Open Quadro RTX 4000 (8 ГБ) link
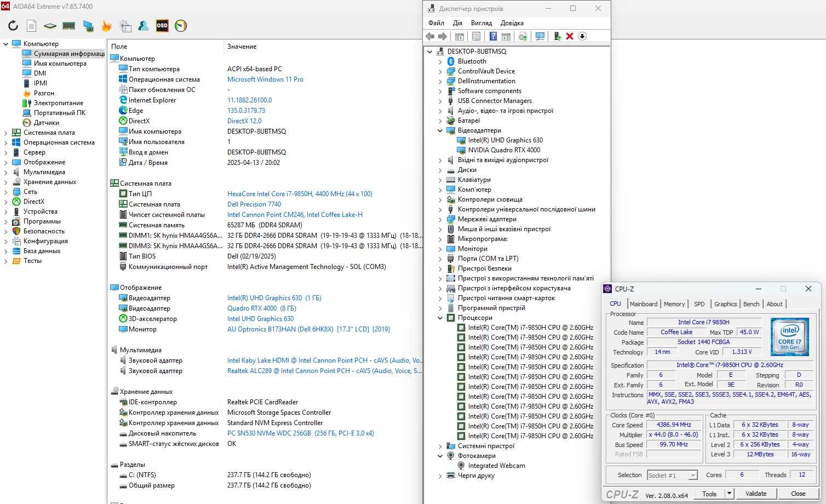 [x=262, y=308]
